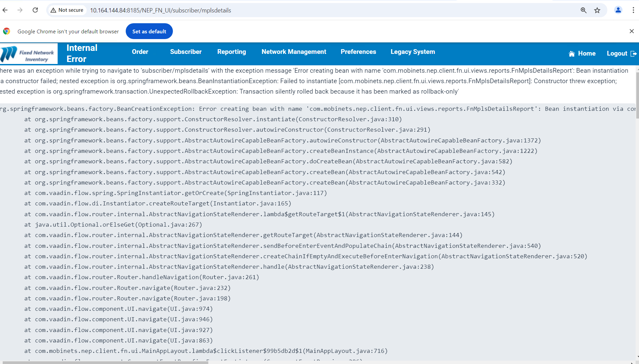The height and width of the screenshot is (364, 639).
Task: Open Chrome three-dot menu
Action: pos(633,10)
